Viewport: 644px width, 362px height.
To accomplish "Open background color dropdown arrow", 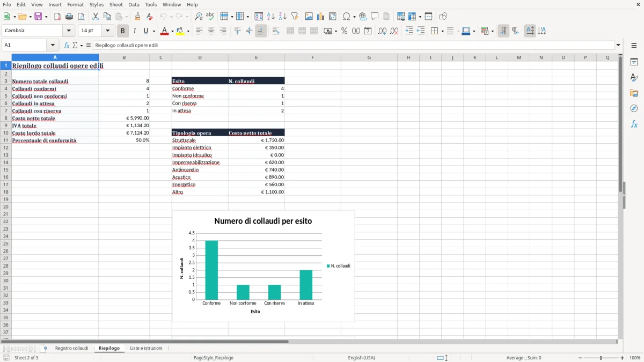I will pos(188,31).
